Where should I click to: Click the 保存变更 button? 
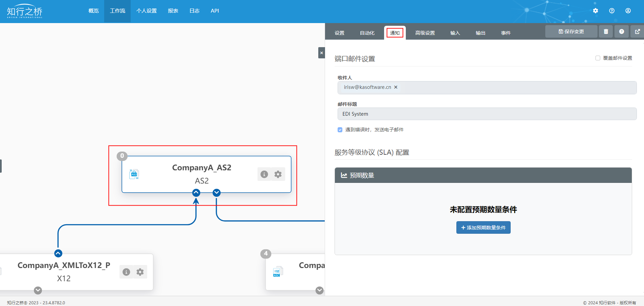(x=571, y=32)
